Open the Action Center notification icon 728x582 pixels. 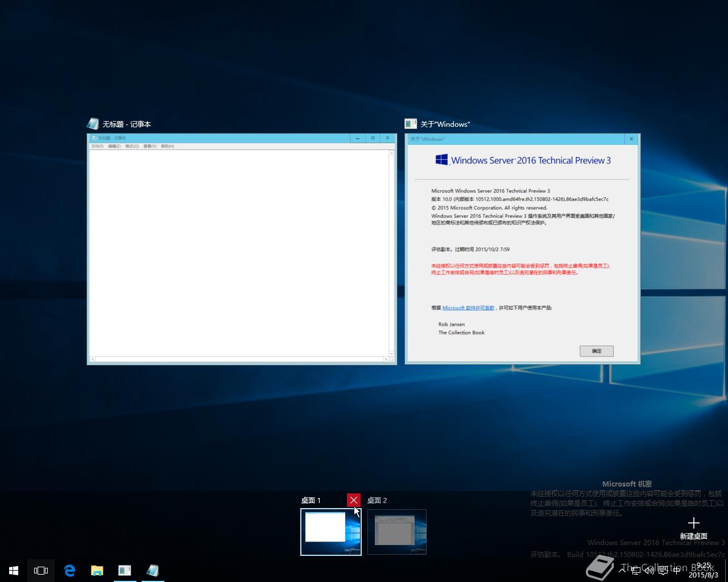click(x=663, y=570)
